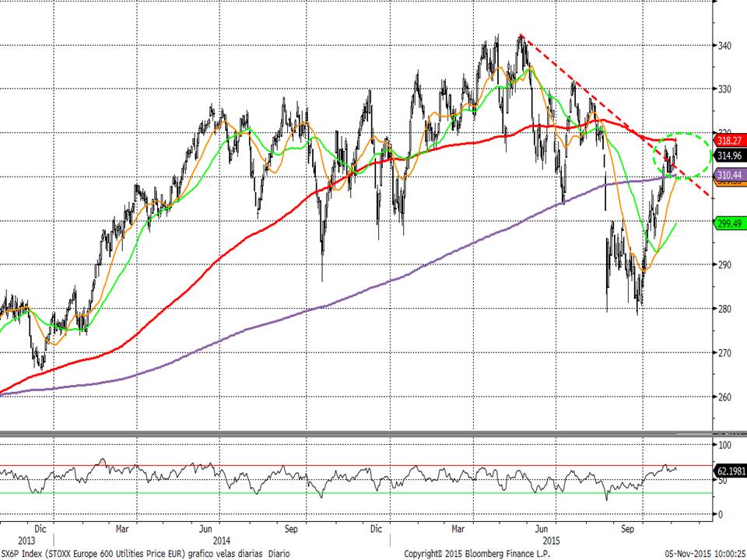This screenshot has width=747, height=560.
Task: Click the red 318.27 price label
Action: (729, 141)
